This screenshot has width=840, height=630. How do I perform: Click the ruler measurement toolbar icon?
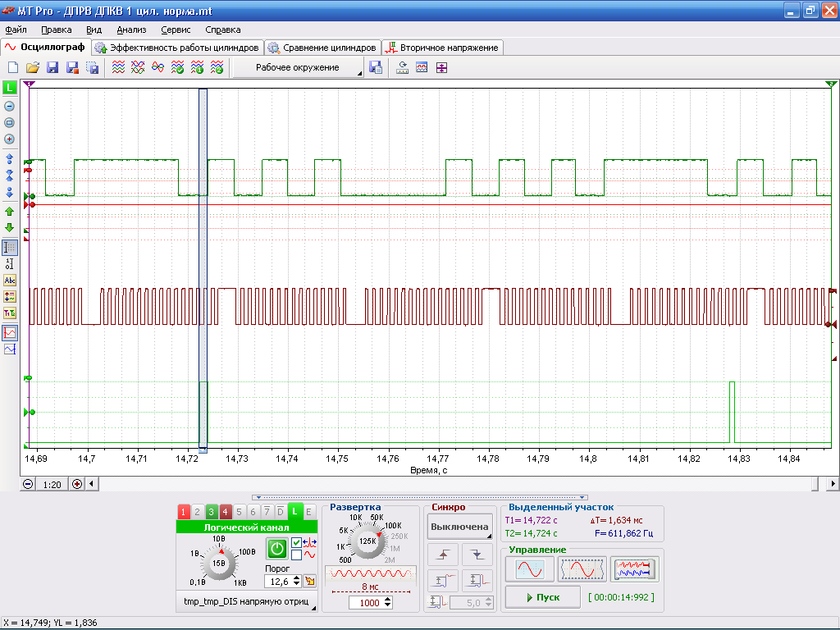(402, 67)
